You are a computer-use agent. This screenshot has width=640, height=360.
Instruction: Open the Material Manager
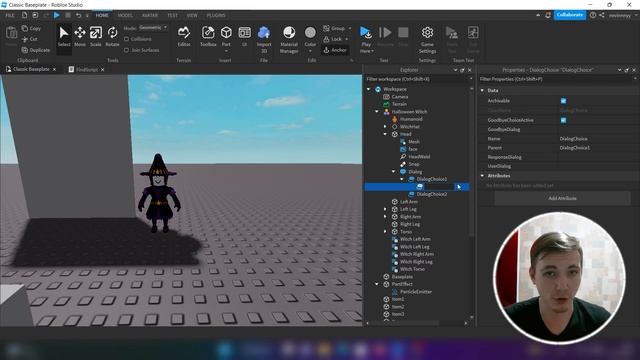point(289,39)
